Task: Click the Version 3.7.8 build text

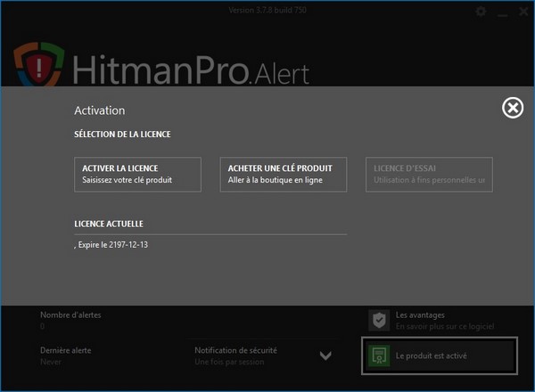Action: coord(267,10)
